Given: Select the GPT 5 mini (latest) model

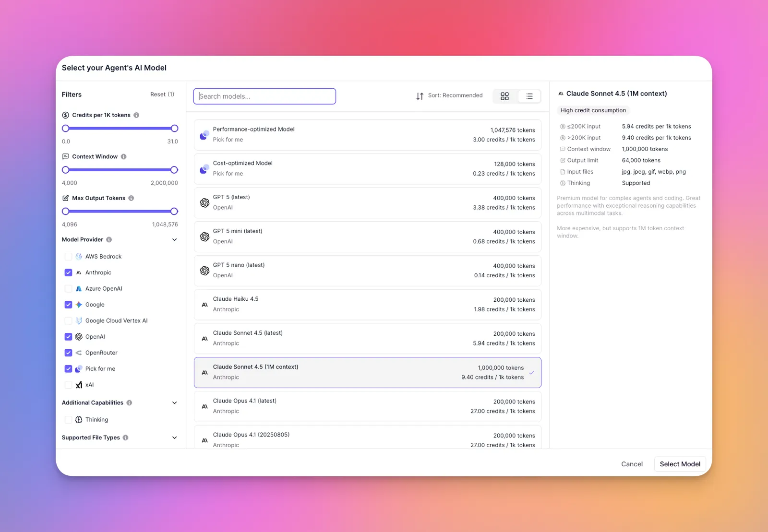Looking at the screenshot, I should pyautogui.click(x=368, y=236).
